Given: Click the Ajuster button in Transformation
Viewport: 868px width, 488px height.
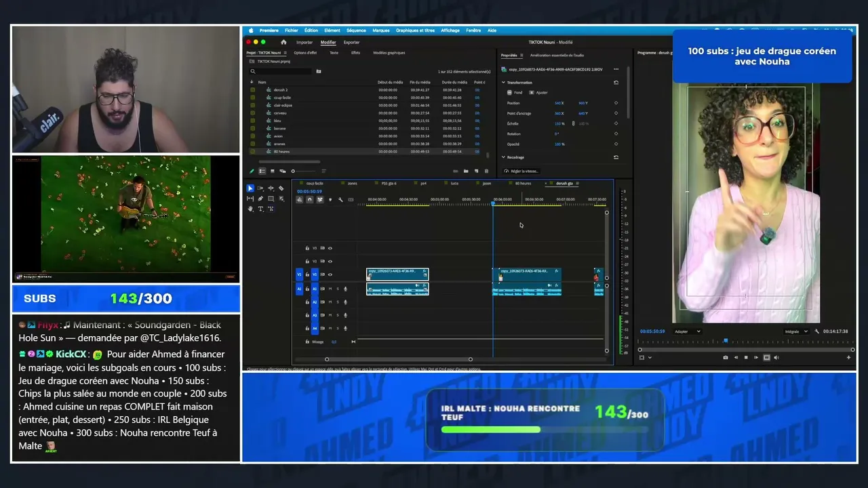Looking at the screenshot, I should click(x=539, y=92).
